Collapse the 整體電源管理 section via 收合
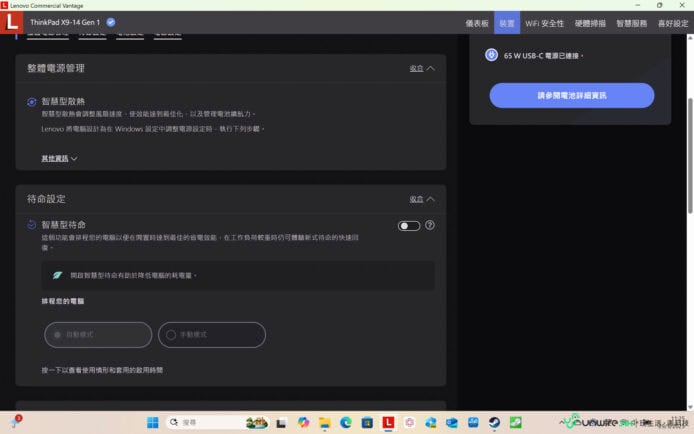The image size is (694, 434). point(422,68)
